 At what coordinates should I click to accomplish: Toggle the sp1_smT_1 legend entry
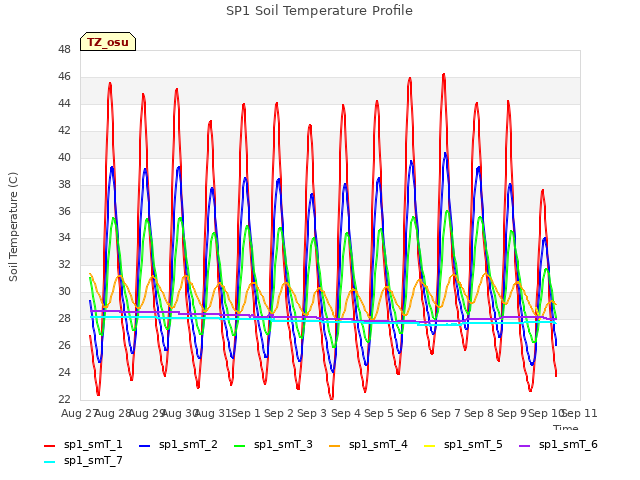[x=83, y=444]
